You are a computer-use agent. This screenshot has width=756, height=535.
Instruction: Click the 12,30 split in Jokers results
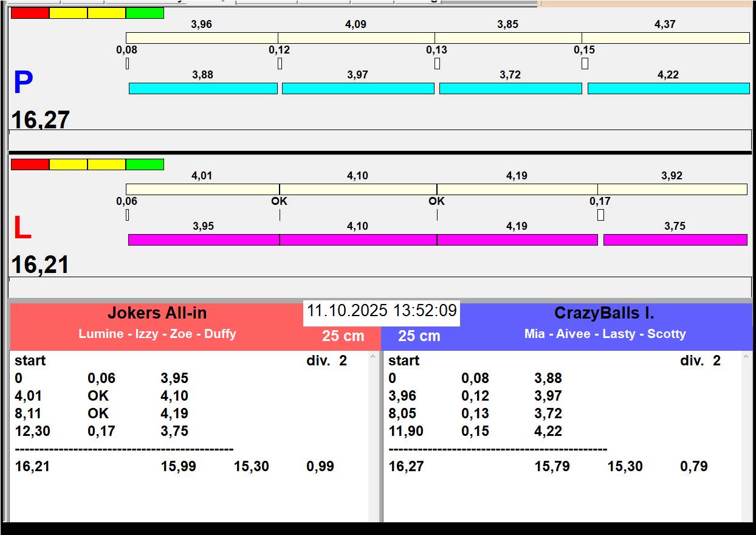click(x=32, y=431)
